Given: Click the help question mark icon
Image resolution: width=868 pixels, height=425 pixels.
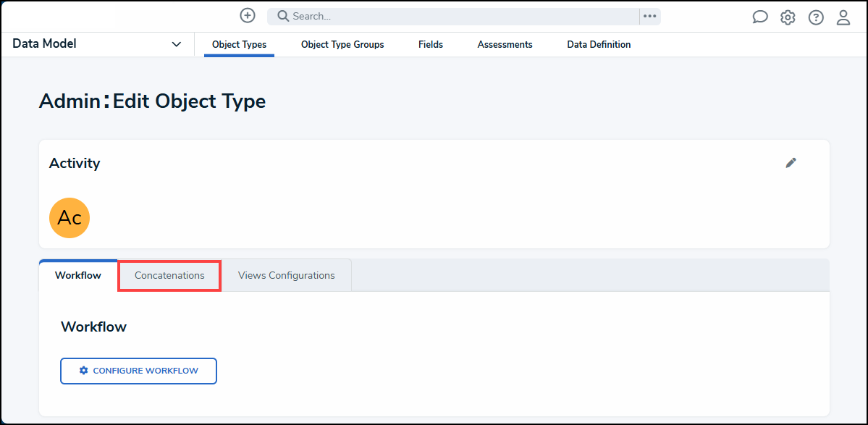Looking at the screenshot, I should point(816,17).
